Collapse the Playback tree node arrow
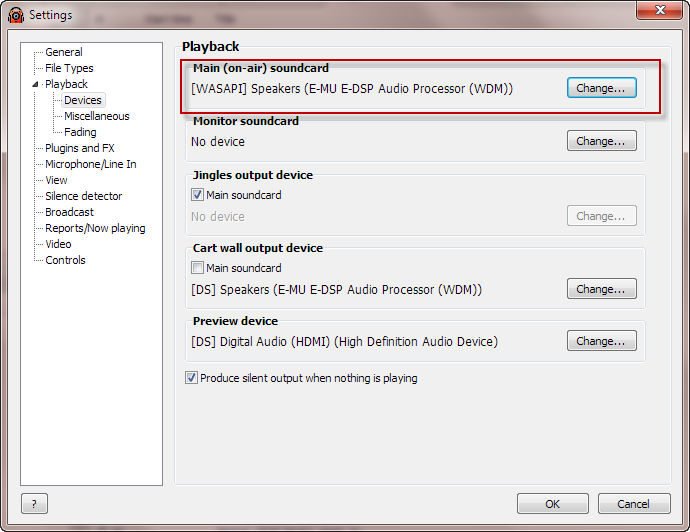This screenshot has width=690, height=532. click(x=35, y=84)
